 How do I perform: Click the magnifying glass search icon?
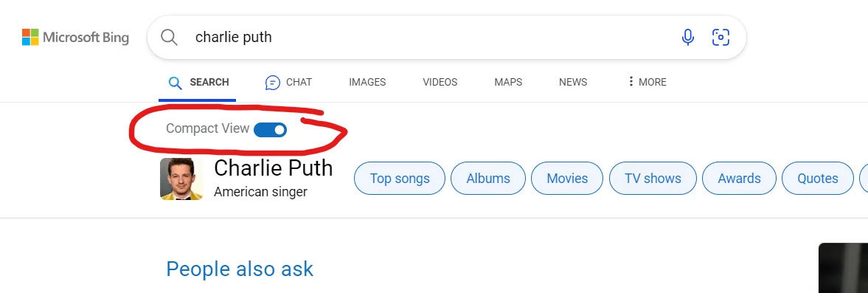169,37
